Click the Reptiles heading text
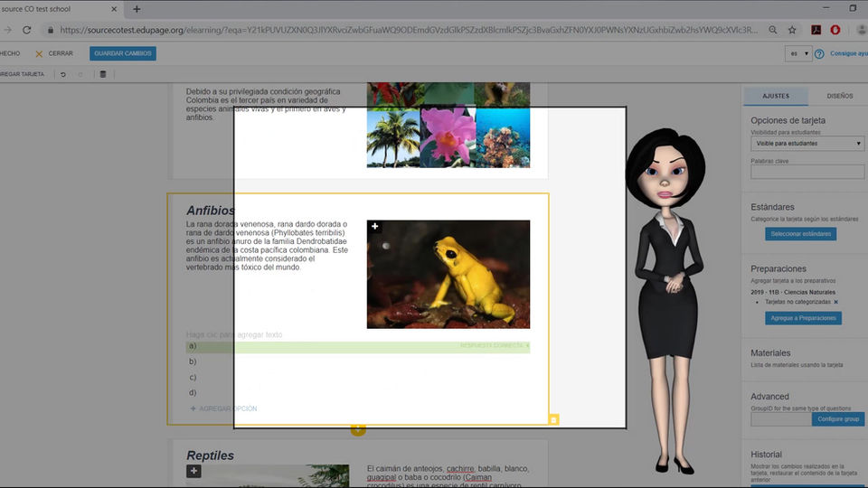This screenshot has height=488, width=868. click(210, 455)
